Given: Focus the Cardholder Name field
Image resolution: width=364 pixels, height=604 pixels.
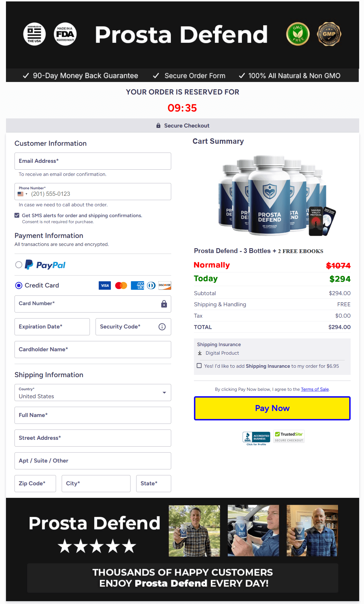Looking at the screenshot, I should (x=93, y=350).
